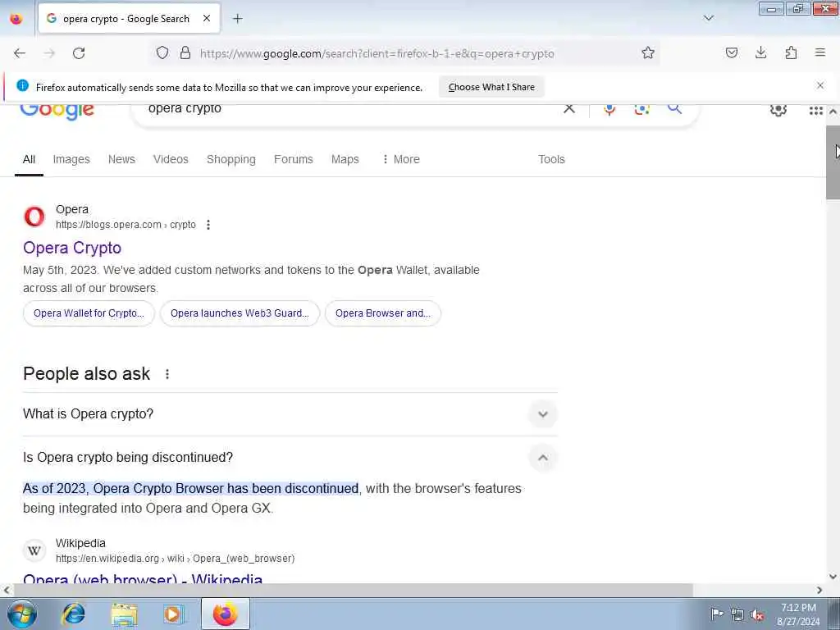This screenshot has width=840, height=630.
Task: Click the Opera Browser and chip
Action: (x=383, y=313)
